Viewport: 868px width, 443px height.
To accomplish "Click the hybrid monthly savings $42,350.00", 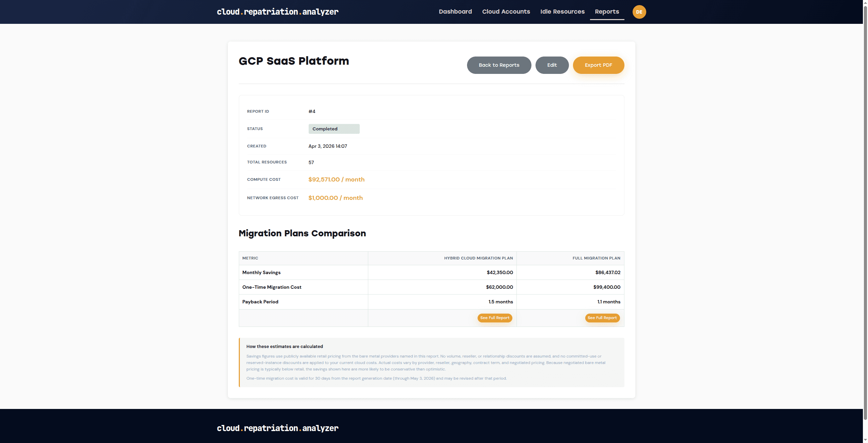I will coord(500,272).
